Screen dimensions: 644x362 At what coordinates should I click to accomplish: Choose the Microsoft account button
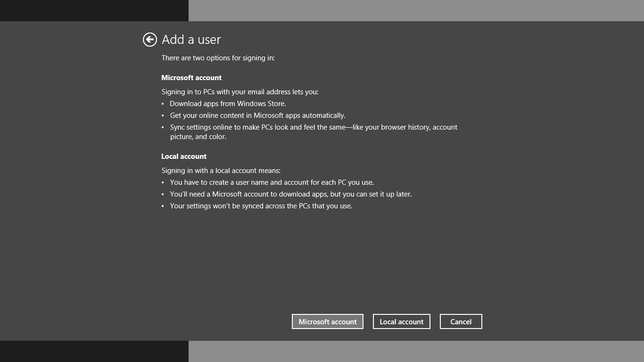(328, 321)
